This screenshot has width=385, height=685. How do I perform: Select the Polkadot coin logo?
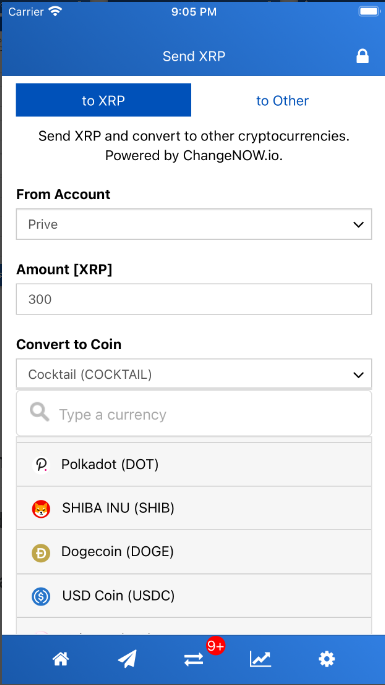click(41, 465)
